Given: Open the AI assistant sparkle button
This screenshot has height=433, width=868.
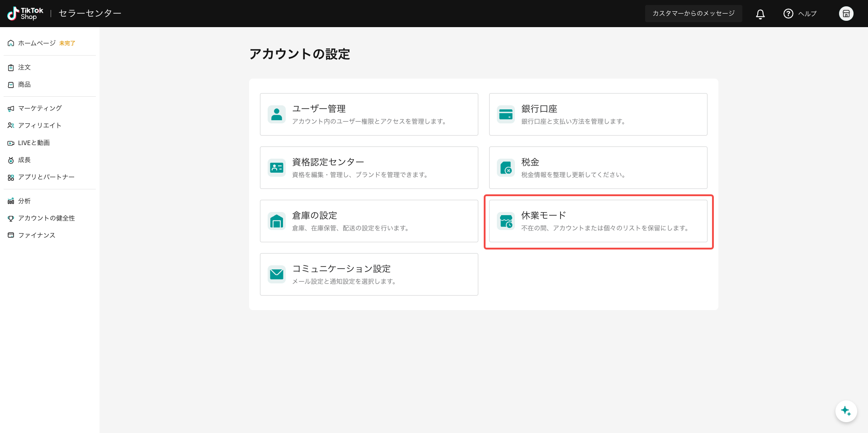Looking at the screenshot, I should tap(846, 411).
